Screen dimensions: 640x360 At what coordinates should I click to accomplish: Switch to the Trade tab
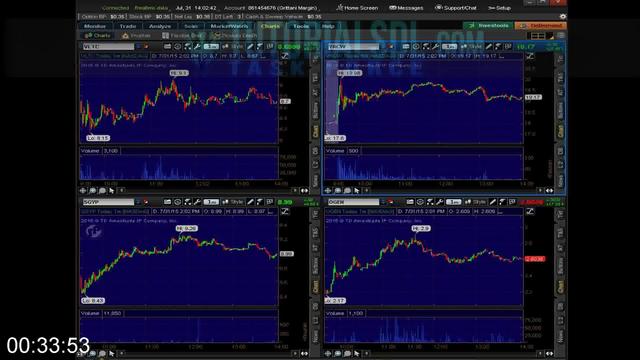pos(128,26)
